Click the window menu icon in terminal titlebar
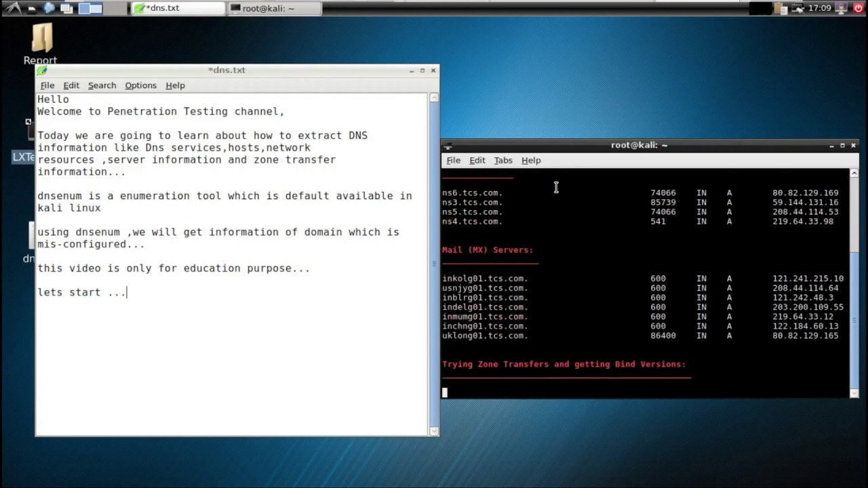The width and height of the screenshot is (868, 488). click(x=448, y=146)
